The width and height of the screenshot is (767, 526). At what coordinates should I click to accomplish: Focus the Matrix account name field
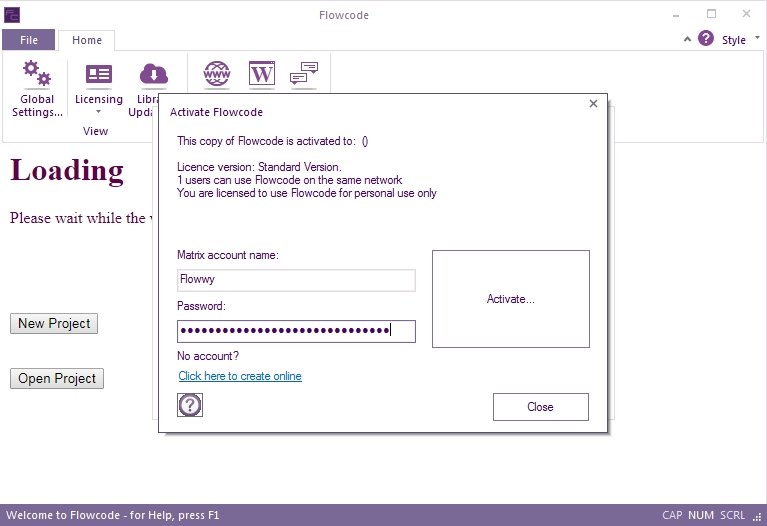[x=296, y=280]
